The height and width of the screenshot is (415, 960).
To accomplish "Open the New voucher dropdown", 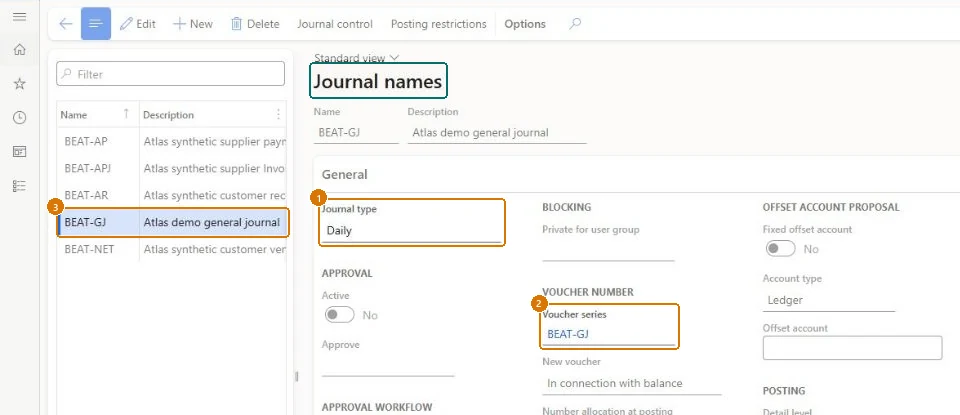I will [x=632, y=383].
